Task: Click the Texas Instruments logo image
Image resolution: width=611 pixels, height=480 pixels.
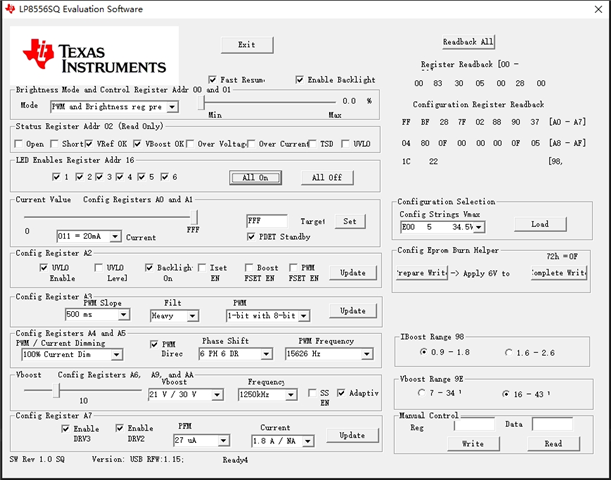Action: 94,56
